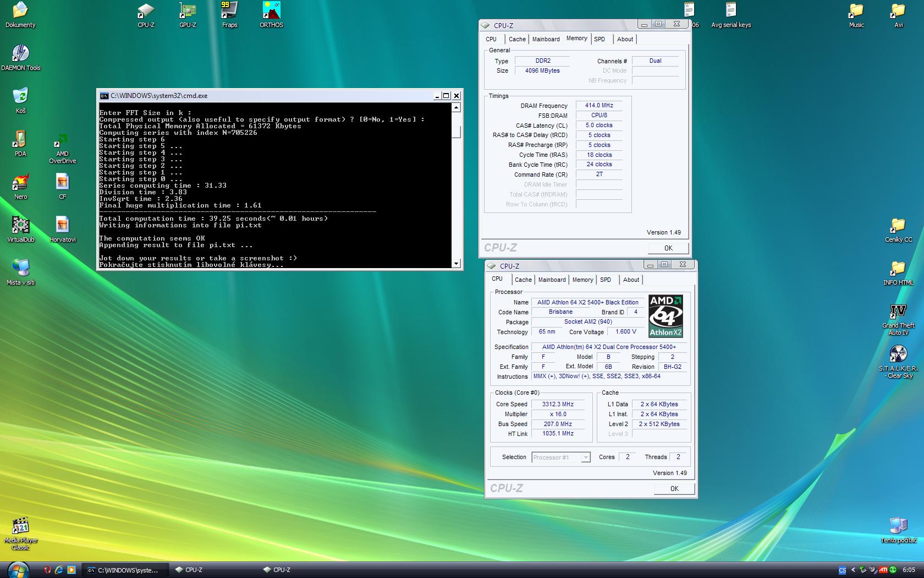
Task: Open DAEMON Tools from the desktop
Action: [21, 58]
